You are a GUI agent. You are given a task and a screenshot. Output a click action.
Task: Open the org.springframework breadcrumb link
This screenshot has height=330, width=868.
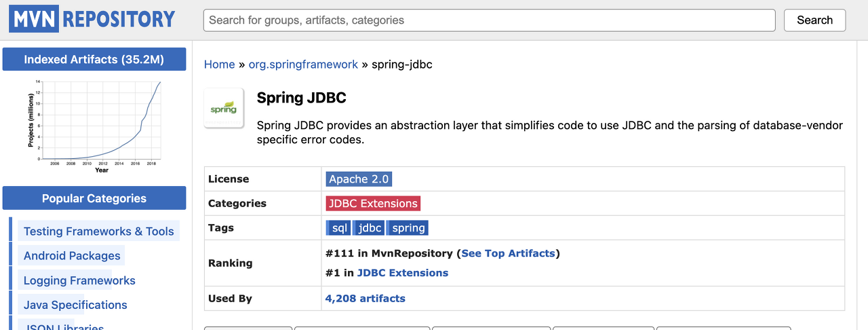click(303, 65)
